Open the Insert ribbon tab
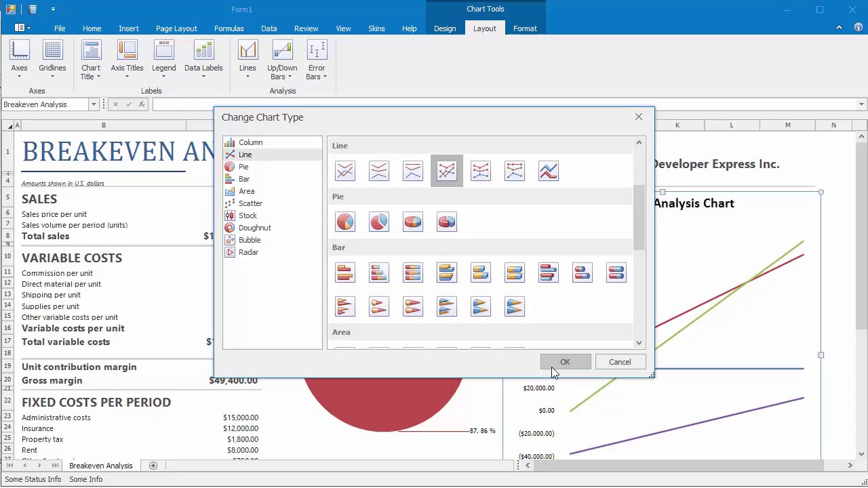The image size is (868, 488). (129, 28)
